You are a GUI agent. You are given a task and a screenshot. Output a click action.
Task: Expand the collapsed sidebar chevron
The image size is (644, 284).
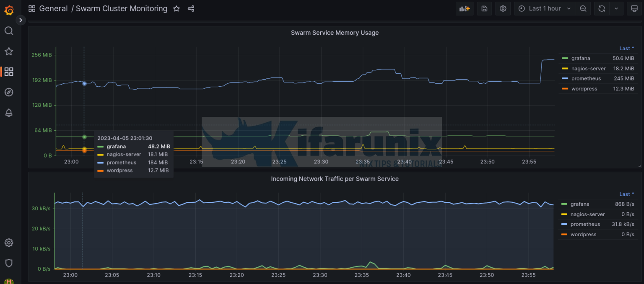(20, 20)
